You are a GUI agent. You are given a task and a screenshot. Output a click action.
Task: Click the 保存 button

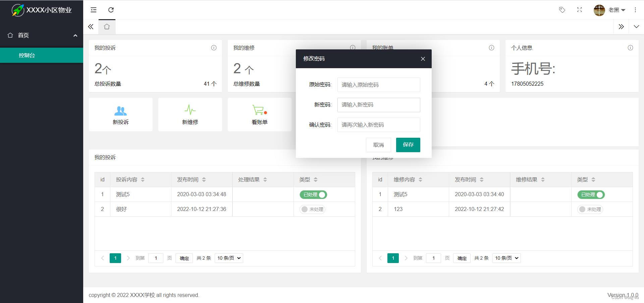pos(408,145)
